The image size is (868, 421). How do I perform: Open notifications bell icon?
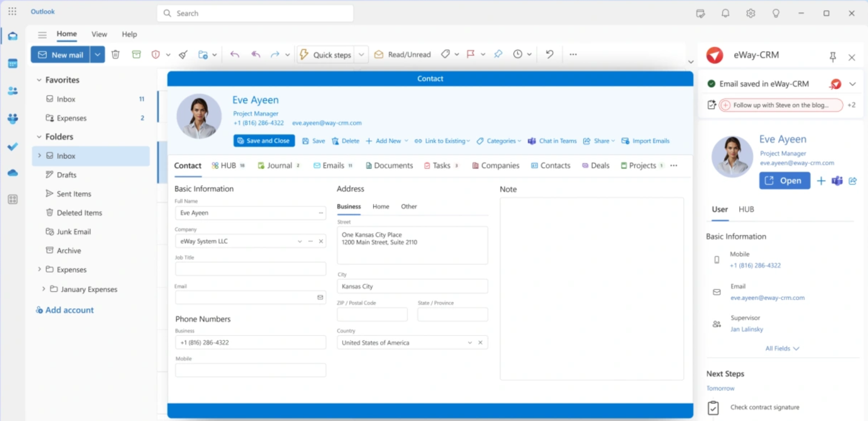pyautogui.click(x=725, y=13)
